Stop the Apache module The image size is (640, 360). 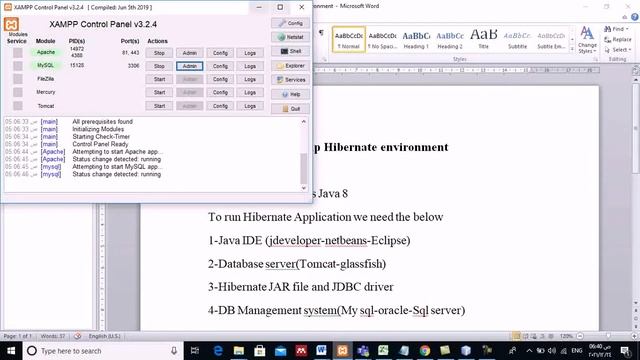click(x=159, y=53)
